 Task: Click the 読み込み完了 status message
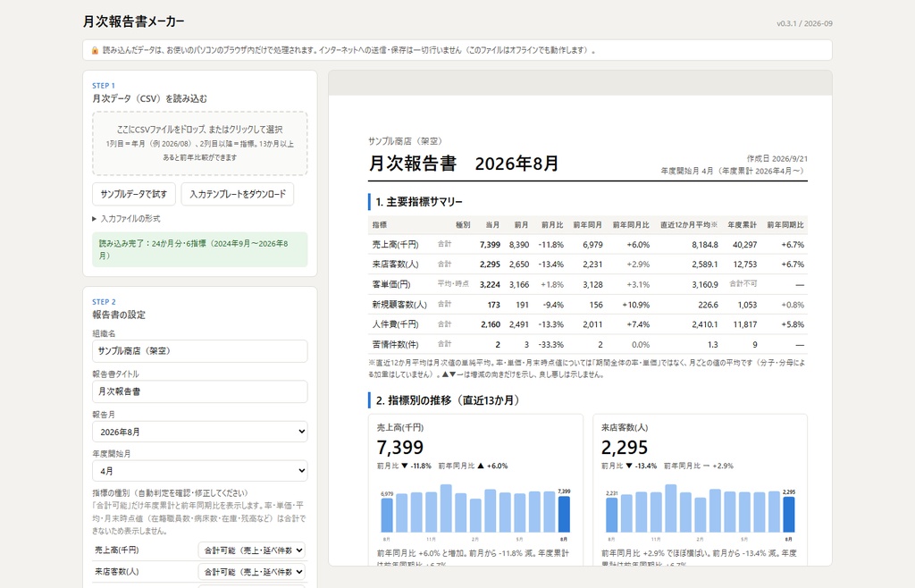[199, 249]
